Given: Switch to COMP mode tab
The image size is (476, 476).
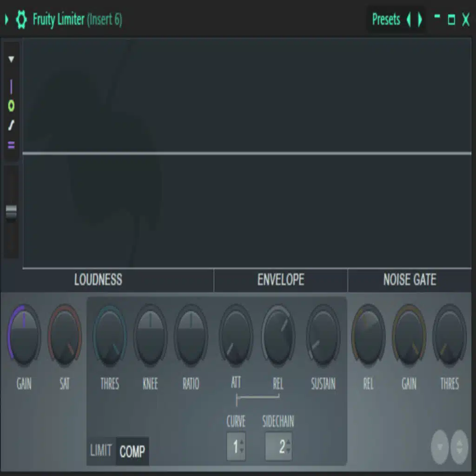Looking at the screenshot, I should click(x=132, y=451).
